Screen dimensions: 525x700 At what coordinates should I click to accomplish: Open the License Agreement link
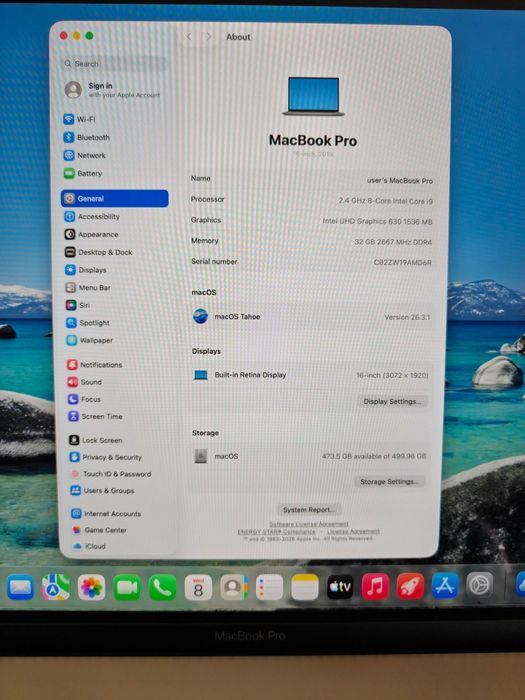pyautogui.click(x=353, y=531)
